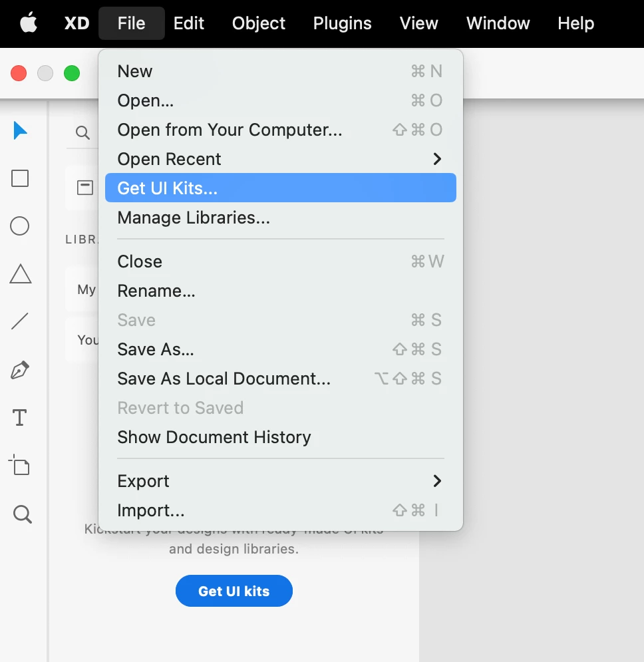Screen dimensions: 644x662
Task: Choose Open from Your Computer...
Action: pyautogui.click(x=280, y=130)
